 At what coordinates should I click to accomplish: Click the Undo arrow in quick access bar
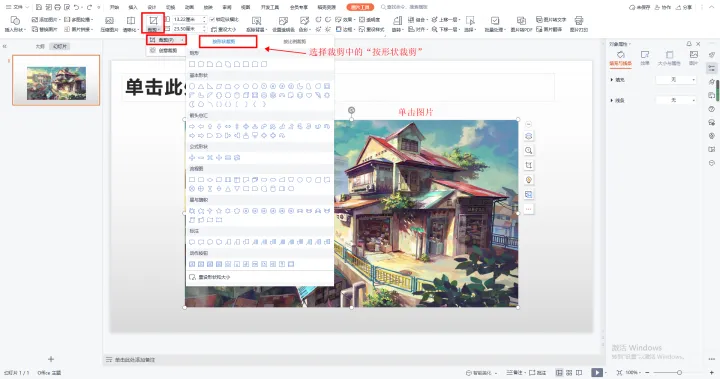(76, 7)
